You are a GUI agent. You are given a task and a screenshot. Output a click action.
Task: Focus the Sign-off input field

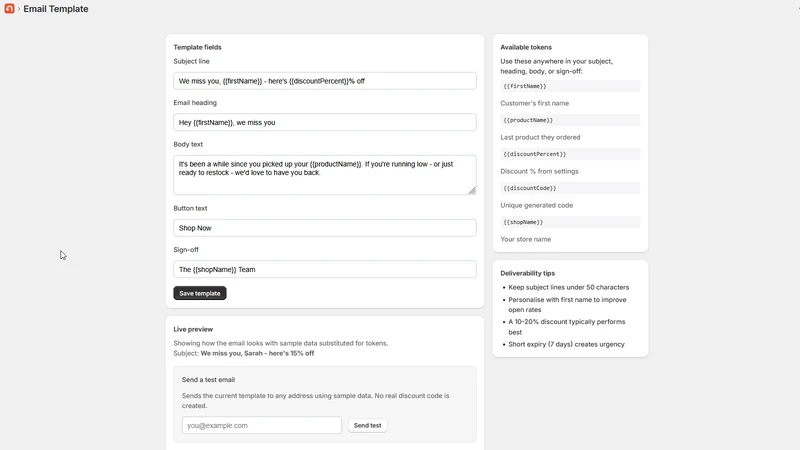coord(324,269)
